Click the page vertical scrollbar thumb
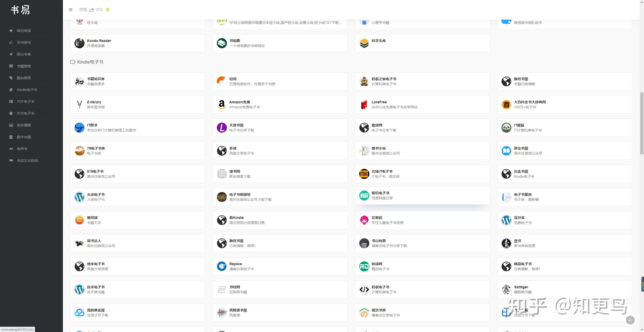Screen dimensions: 644x332 [642, 123]
